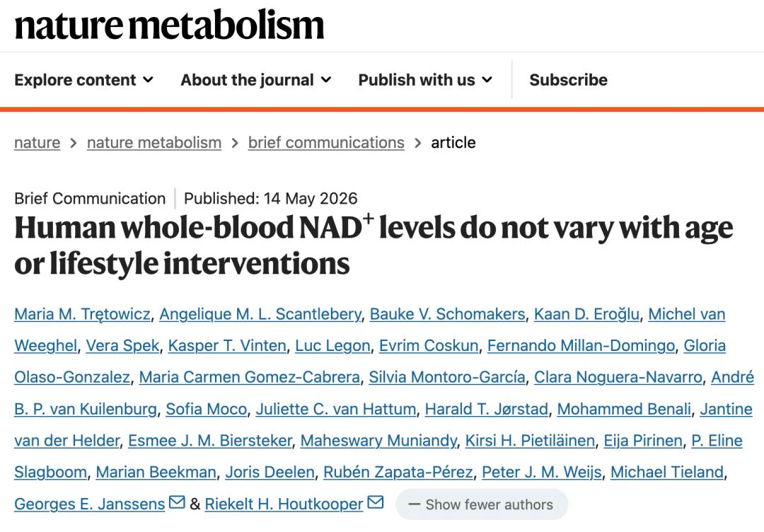Click the email envelope icon after Riekelt H. Houtkooper
The height and width of the screenshot is (532, 764).
pos(375,502)
